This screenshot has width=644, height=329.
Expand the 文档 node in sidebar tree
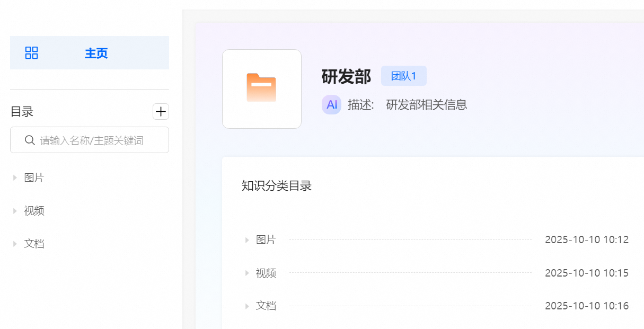(x=15, y=244)
